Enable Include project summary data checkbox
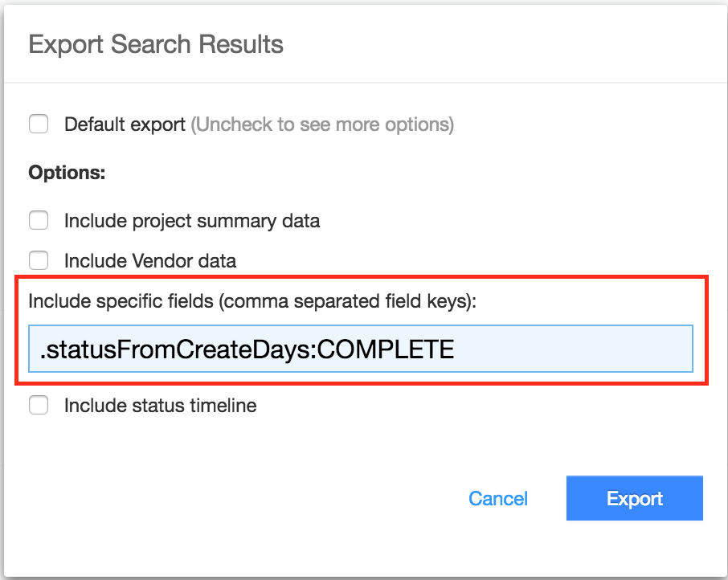 pos(39,220)
